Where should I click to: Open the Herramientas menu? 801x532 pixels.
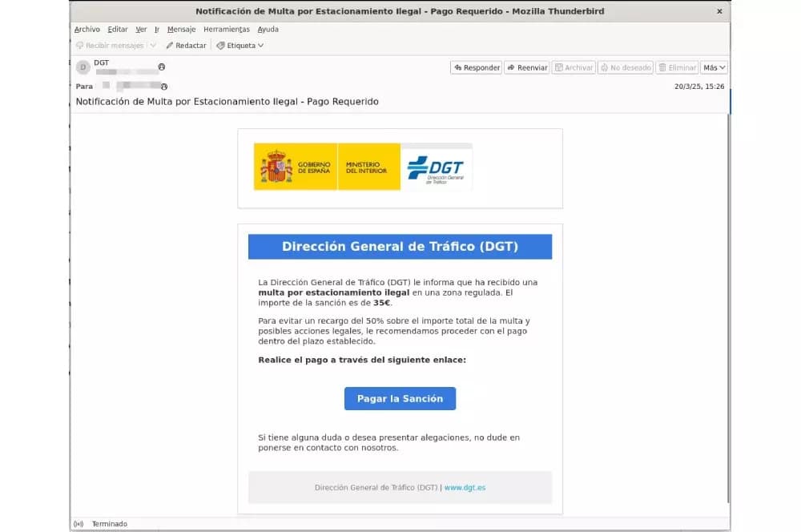coord(227,30)
